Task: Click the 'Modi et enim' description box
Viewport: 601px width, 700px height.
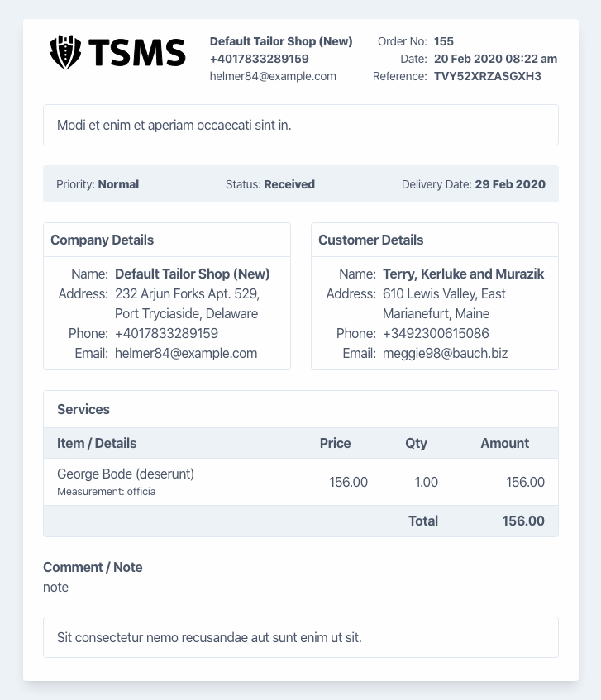Action: tap(300, 125)
